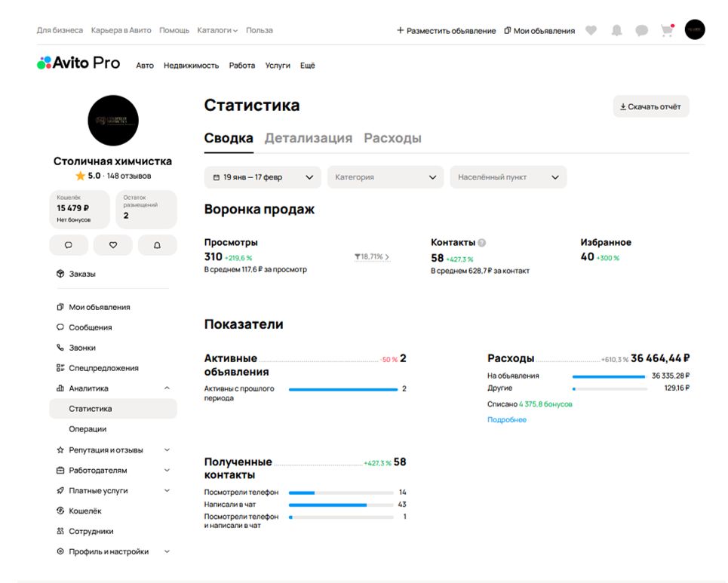Click Звонки phone icon
The width and height of the screenshot is (728, 583).
point(60,348)
